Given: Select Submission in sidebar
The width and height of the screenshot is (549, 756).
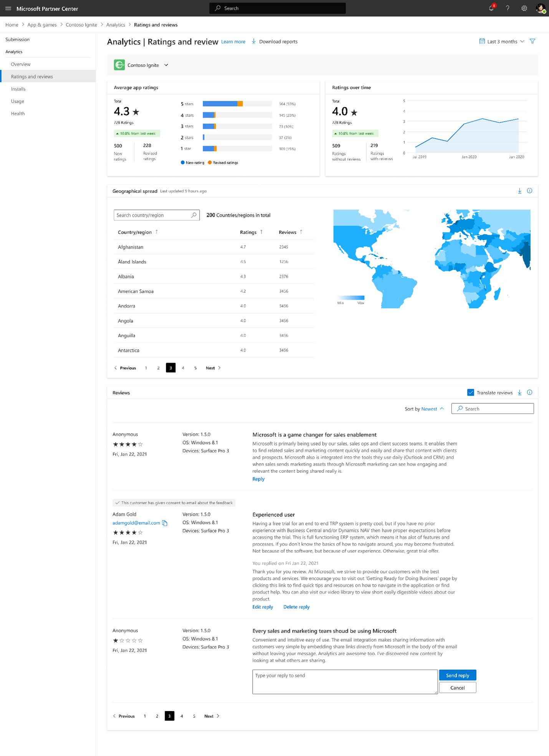Looking at the screenshot, I should click(17, 40).
